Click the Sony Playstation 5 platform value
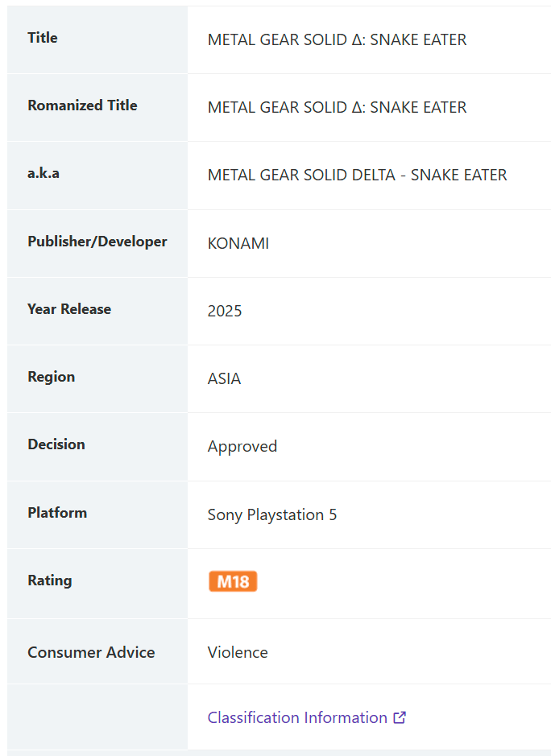This screenshot has height=756, width=551. pos(272,514)
